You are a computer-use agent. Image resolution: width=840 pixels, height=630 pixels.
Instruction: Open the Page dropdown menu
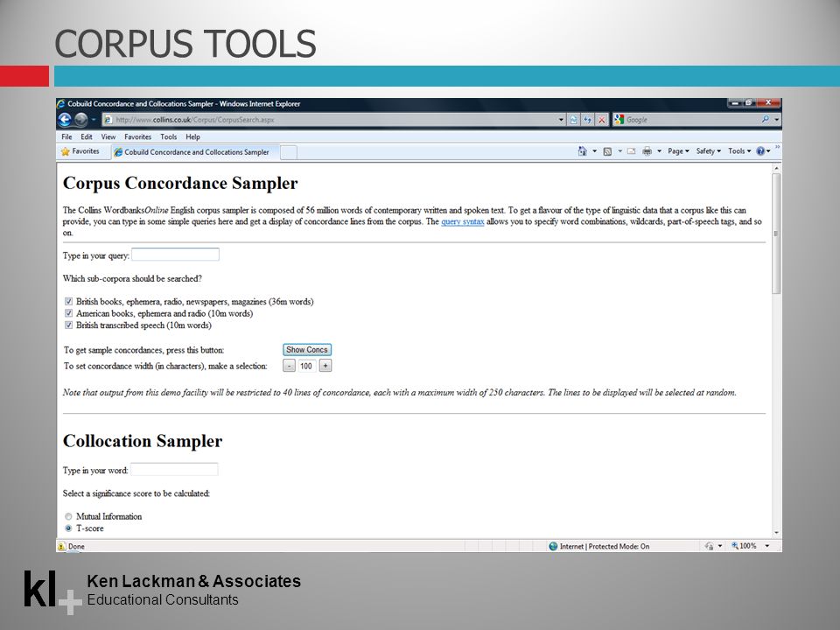678,151
